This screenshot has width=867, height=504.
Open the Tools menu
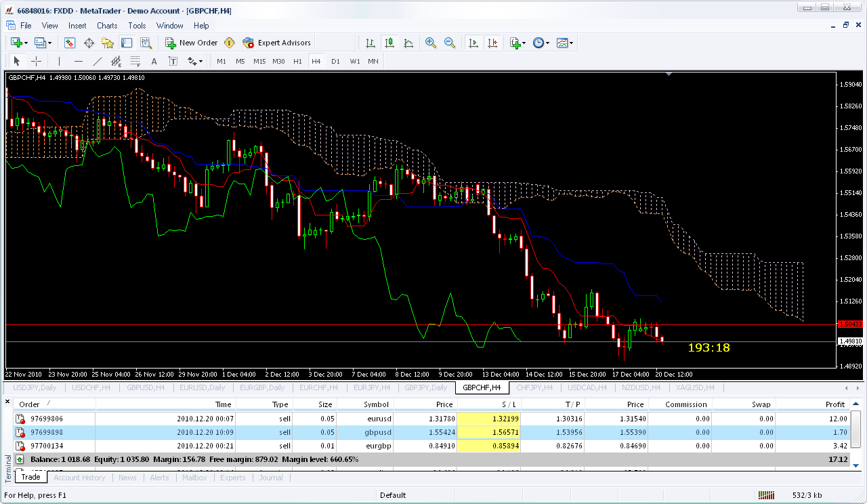(137, 26)
